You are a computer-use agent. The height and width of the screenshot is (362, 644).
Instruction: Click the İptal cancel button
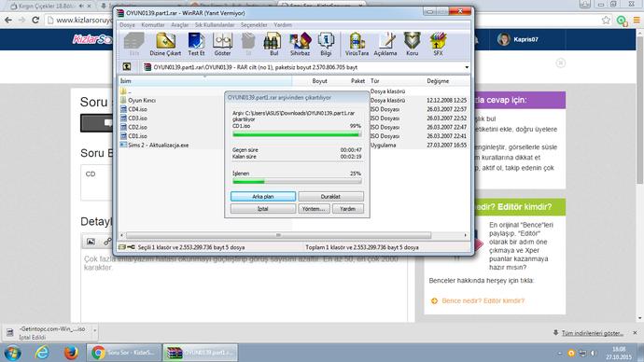263,209
